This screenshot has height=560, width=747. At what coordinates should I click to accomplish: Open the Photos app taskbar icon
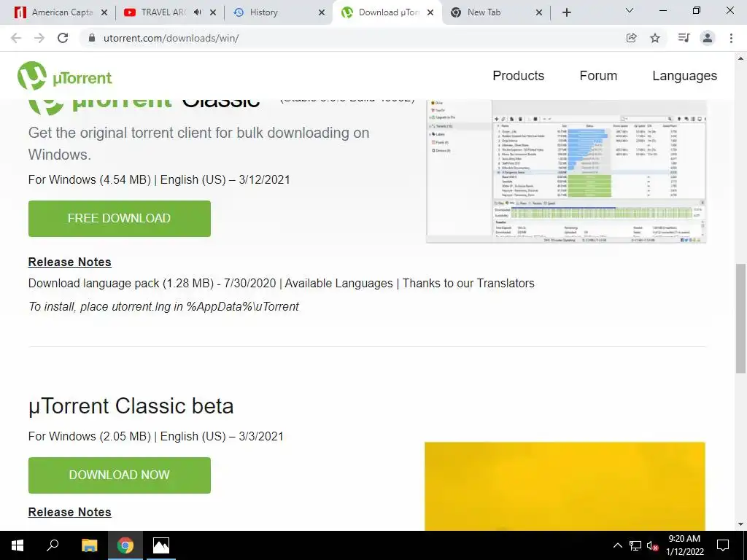coord(161,545)
